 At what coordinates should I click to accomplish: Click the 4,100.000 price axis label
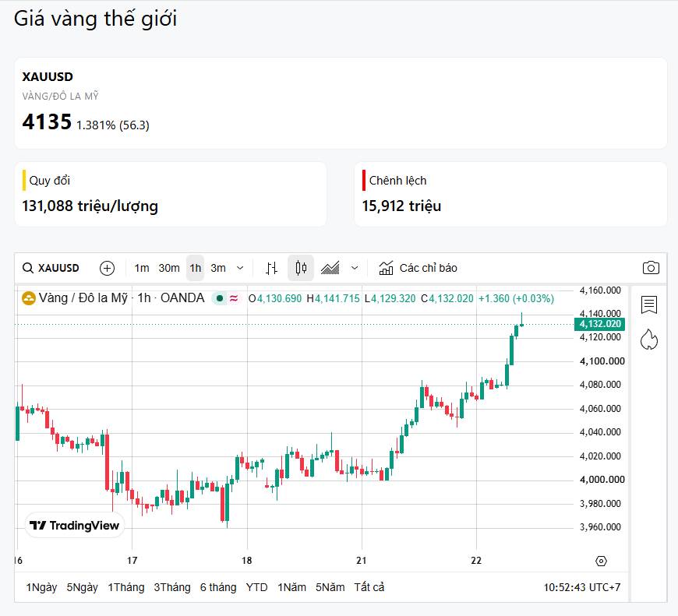coord(602,361)
